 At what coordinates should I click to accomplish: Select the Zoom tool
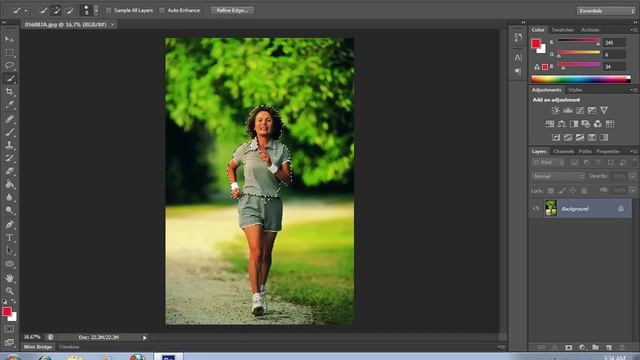pos(9,291)
